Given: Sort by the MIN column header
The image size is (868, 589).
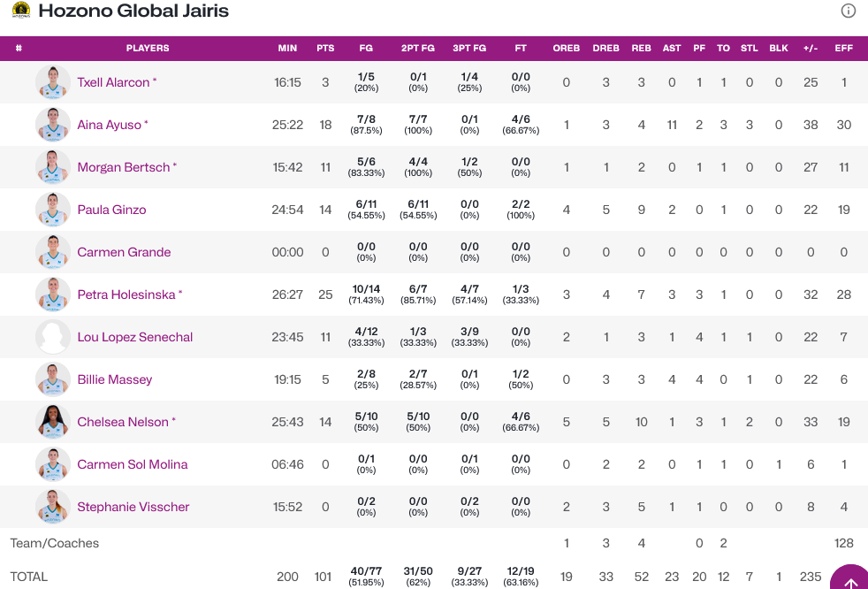Looking at the screenshot, I should pos(287,48).
